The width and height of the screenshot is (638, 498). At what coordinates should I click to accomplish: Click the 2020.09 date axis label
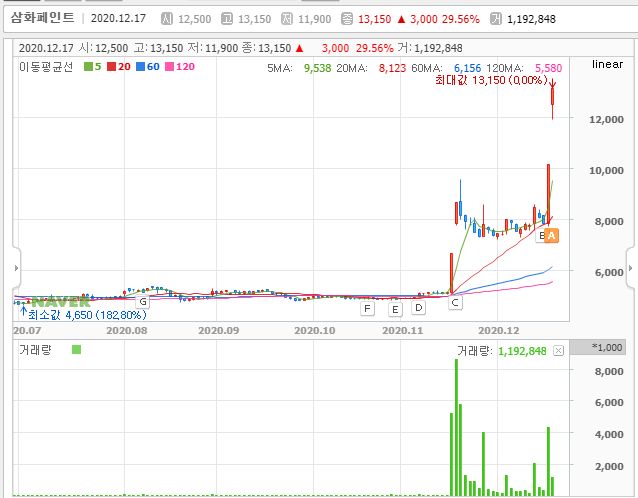tap(218, 330)
